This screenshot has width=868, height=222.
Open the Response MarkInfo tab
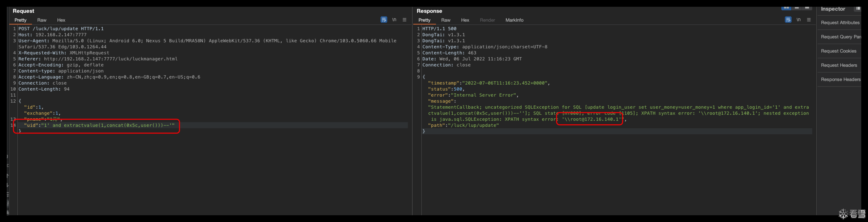(514, 20)
